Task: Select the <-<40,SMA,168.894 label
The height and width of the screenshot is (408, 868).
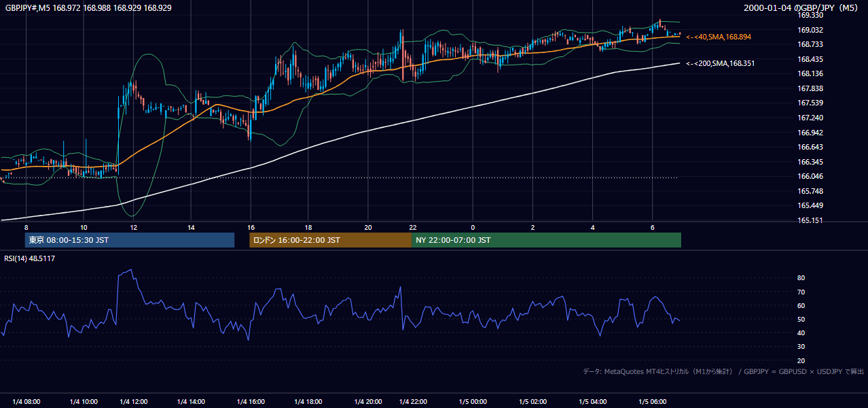Action: click(719, 37)
